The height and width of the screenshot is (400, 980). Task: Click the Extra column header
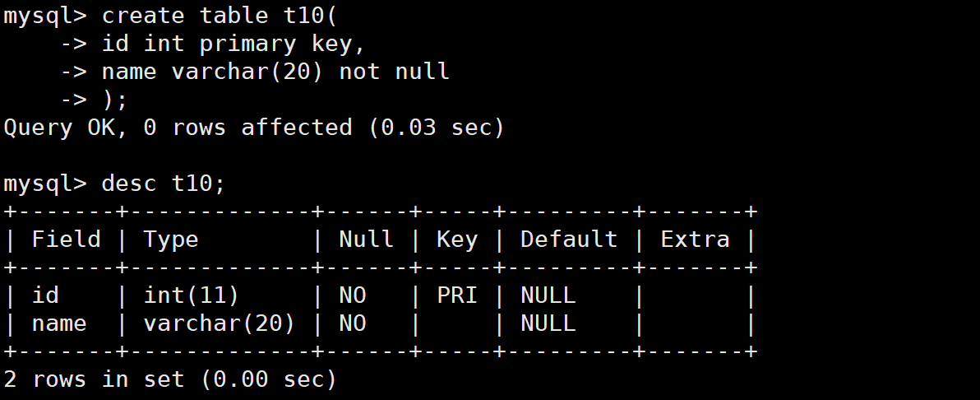click(695, 240)
